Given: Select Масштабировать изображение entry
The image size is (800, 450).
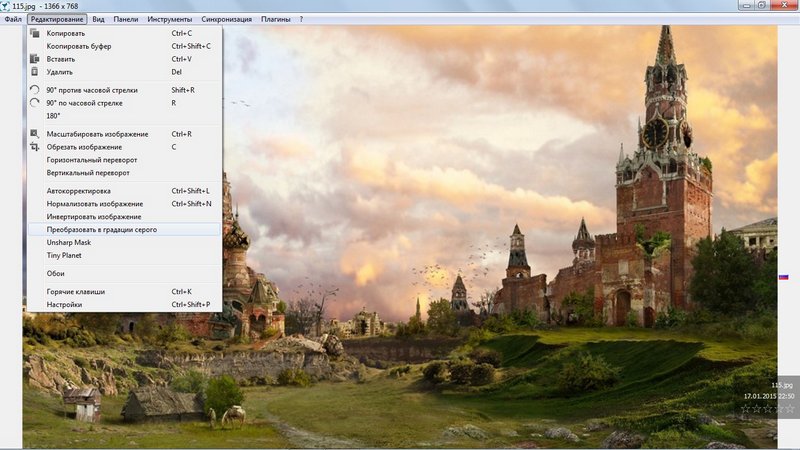Looking at the screenshot, I should [124, 134].
